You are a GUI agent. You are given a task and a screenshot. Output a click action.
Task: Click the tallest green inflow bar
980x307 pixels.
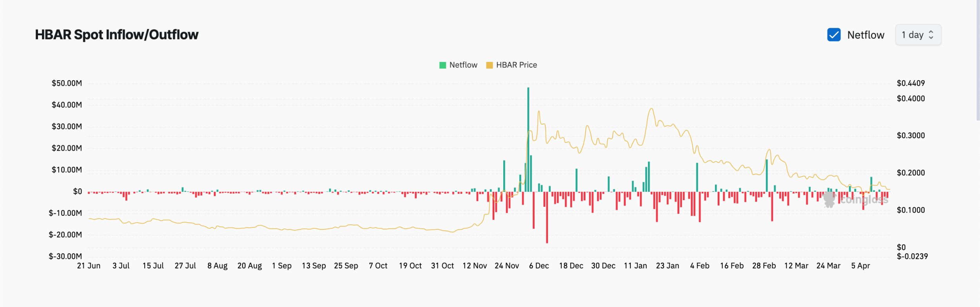528,139
